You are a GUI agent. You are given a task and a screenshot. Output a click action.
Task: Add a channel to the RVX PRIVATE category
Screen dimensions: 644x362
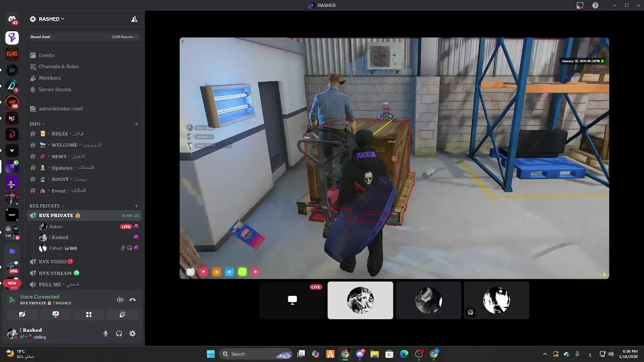pos(136,206)
